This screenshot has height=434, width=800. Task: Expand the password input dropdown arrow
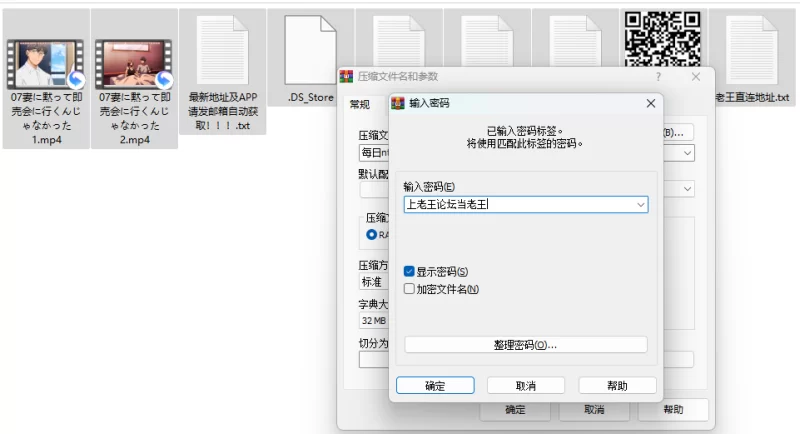[640, 205]
